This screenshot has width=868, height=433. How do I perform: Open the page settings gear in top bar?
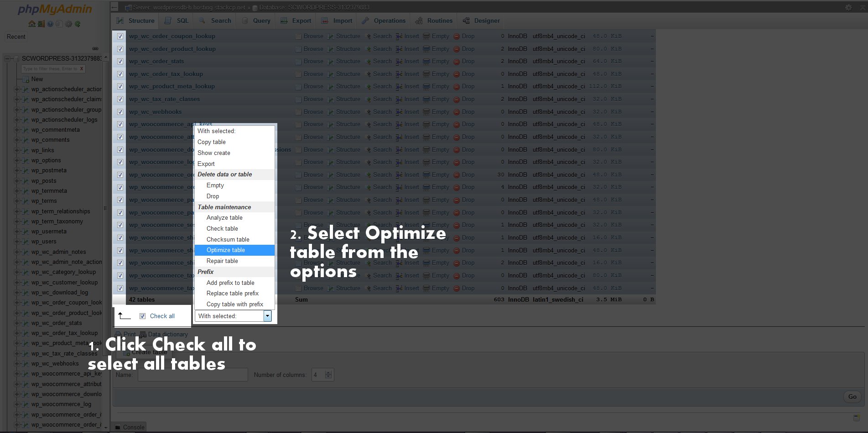pos(848,7)
